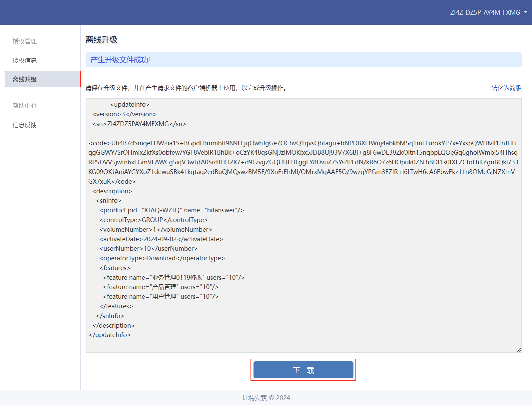Click the closing </updateInfo> tag line
The image size is (532, 405).
pyautogui.click(x=110, y=335)
